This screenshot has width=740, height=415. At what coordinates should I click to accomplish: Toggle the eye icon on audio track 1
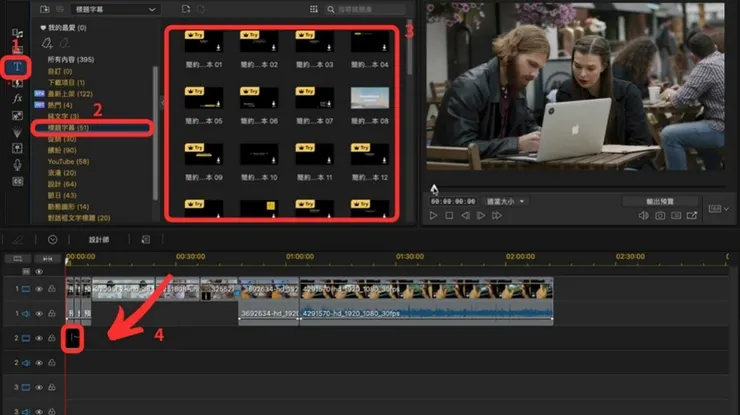coord(38,314)
